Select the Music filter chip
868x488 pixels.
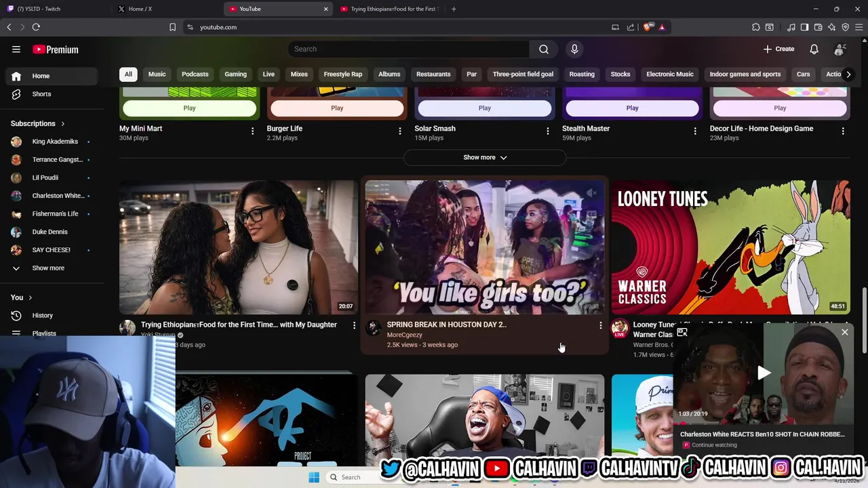point(157,74)
